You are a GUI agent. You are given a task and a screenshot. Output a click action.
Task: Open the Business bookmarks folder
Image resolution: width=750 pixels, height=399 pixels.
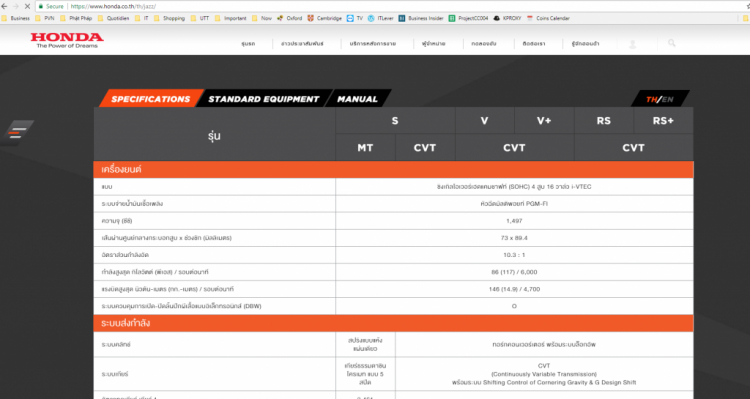coord(16,18)
